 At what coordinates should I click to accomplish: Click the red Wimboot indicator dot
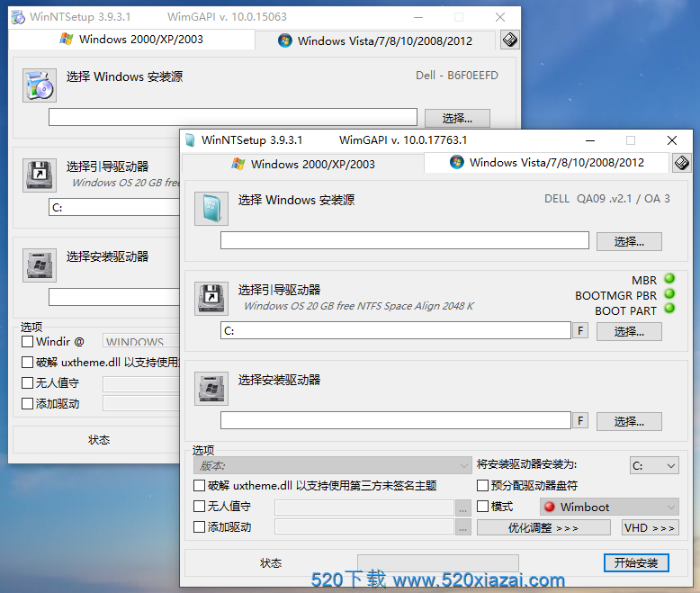(x=550, y=507)
